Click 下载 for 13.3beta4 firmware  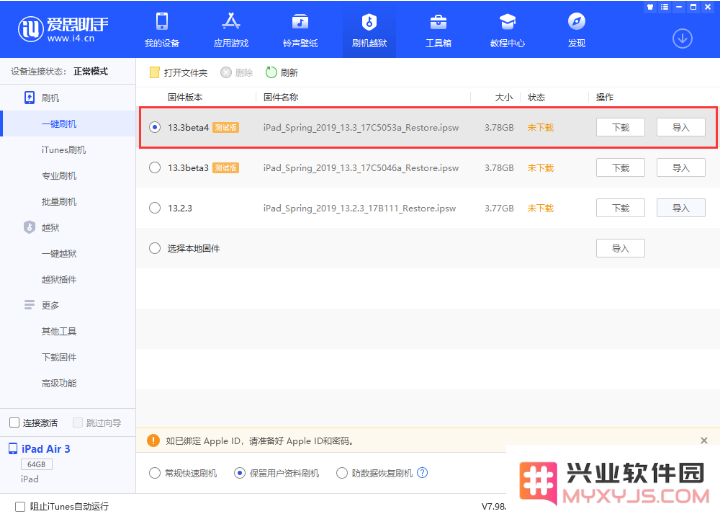click(x=620, y=127)
